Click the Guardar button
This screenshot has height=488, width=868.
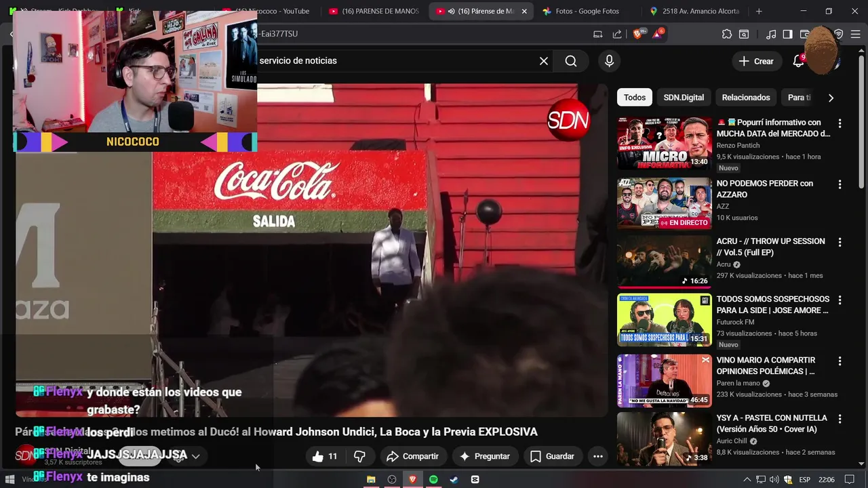(552, 456)
